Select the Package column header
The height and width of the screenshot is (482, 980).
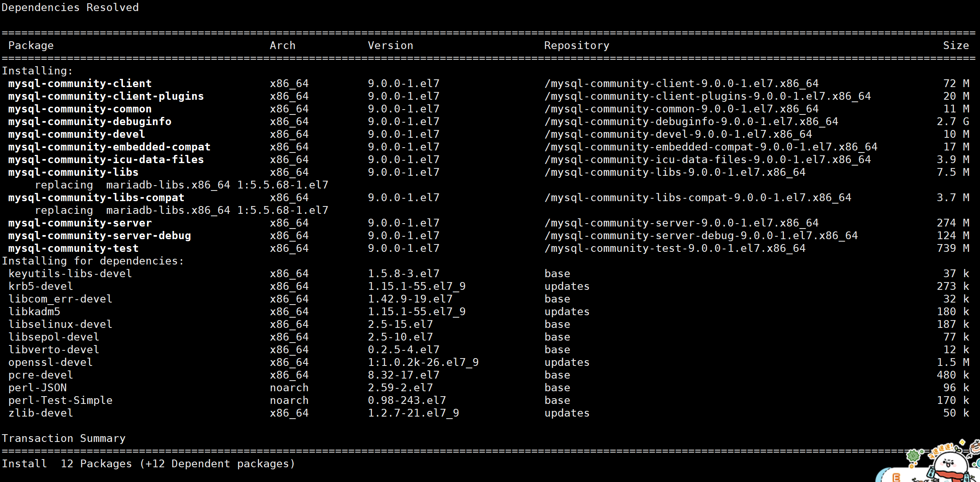pos(31,45)
